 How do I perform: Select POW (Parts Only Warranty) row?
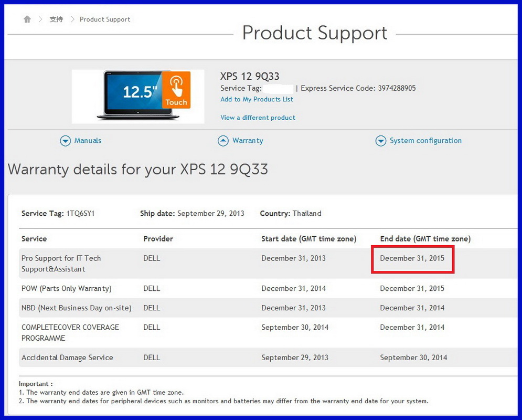click(268, 288)
